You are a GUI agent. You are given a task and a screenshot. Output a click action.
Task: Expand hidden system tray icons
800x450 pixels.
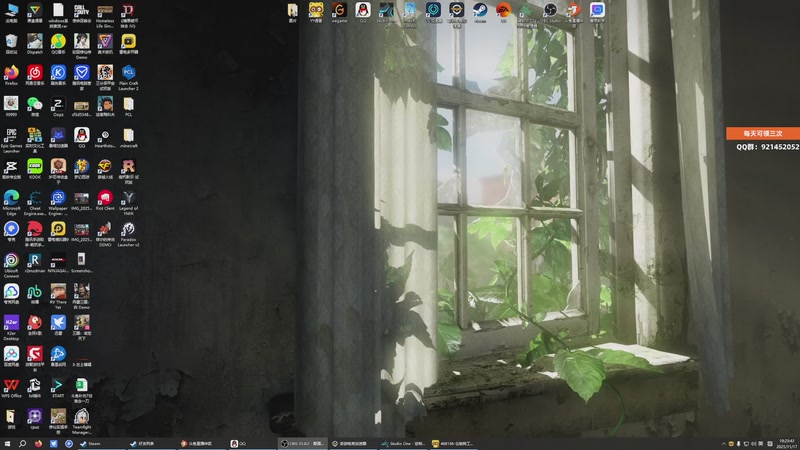click(x=723, y=444)
